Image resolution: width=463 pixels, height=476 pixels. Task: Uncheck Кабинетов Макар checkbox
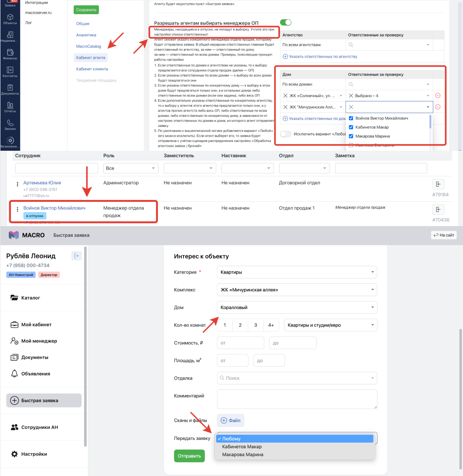pyautogui.click(x=351, y=127)
